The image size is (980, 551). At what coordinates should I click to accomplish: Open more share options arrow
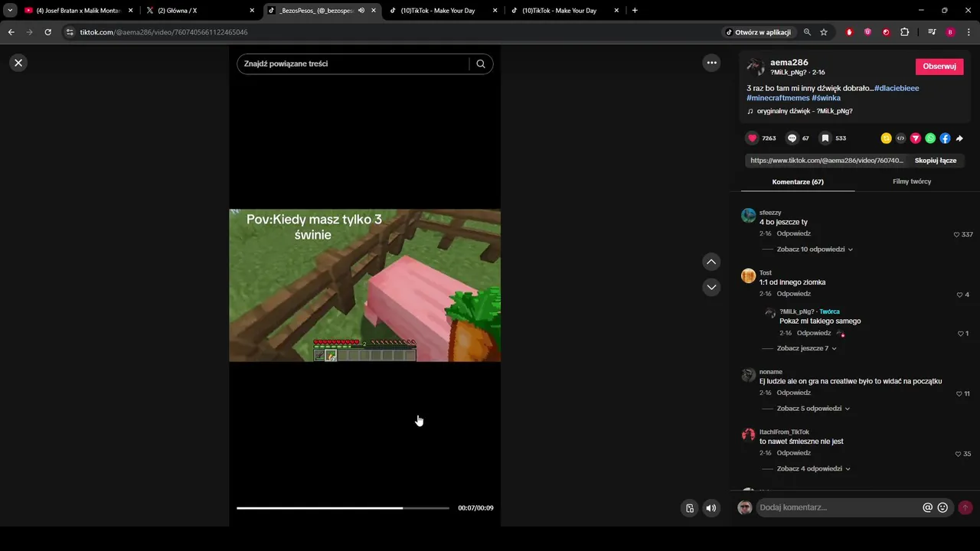point(959,139)
